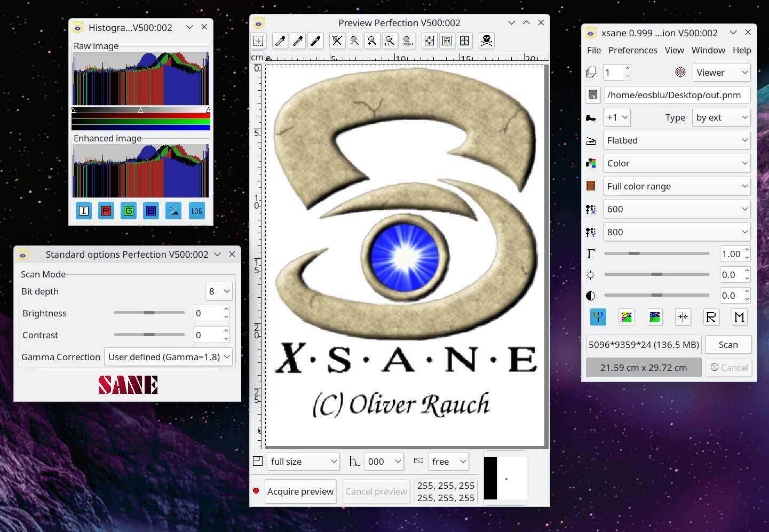Viewport: 769px width, 532px height.
Task: Click the Brightness slider in Standard options
Action: click(149, 313)
